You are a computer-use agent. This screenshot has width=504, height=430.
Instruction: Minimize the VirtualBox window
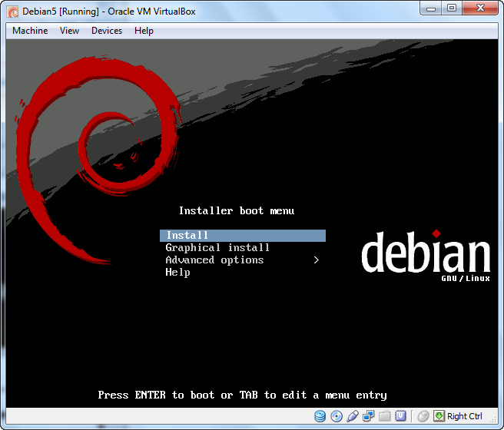[x=431, y=8]
